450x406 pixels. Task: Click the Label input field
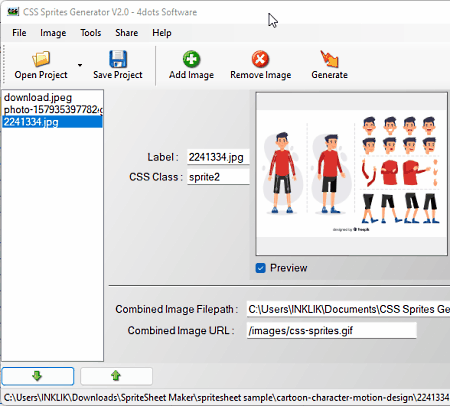218,157
